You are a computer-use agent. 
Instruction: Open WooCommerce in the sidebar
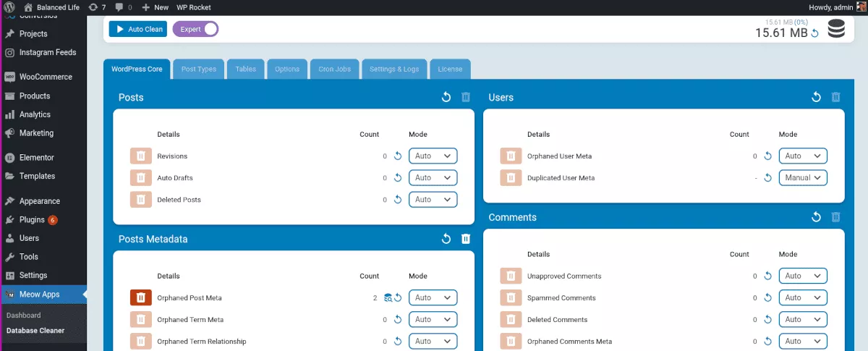(x=43, y=77)
